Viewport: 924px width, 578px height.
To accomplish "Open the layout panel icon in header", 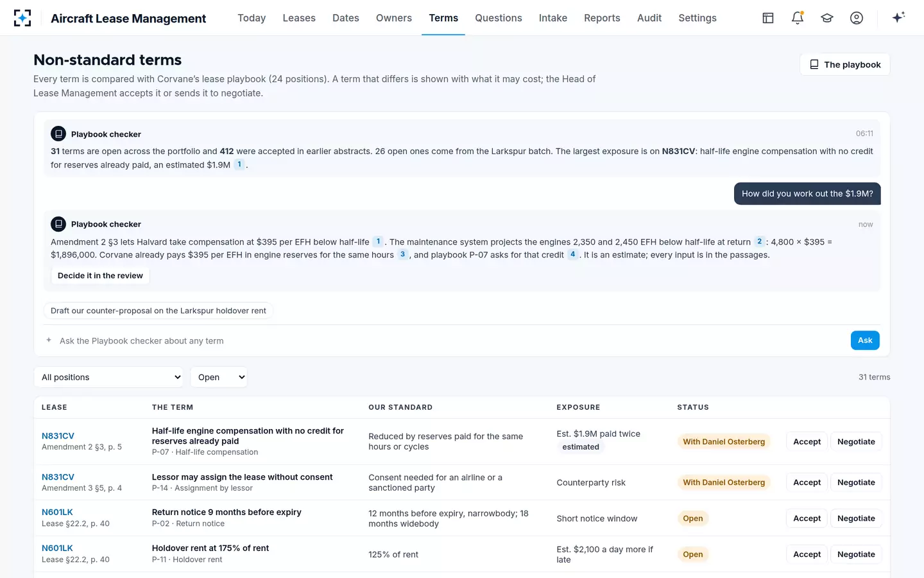I will pos(768,18).
